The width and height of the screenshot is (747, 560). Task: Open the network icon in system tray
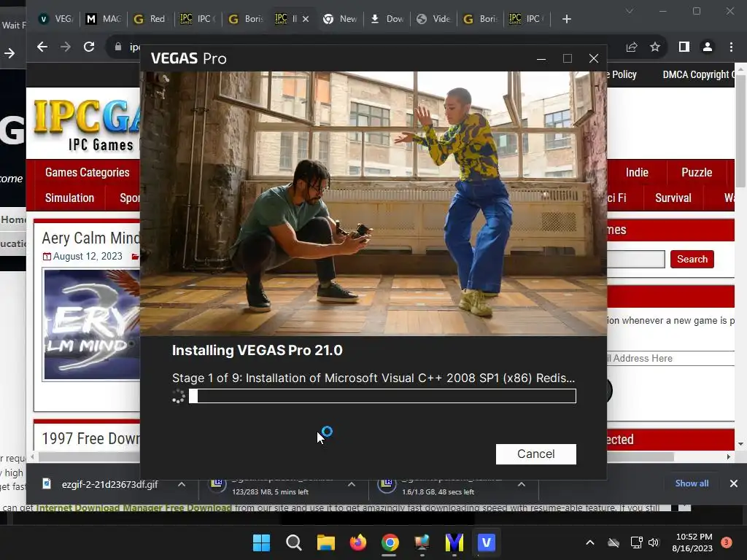(636, 542)
